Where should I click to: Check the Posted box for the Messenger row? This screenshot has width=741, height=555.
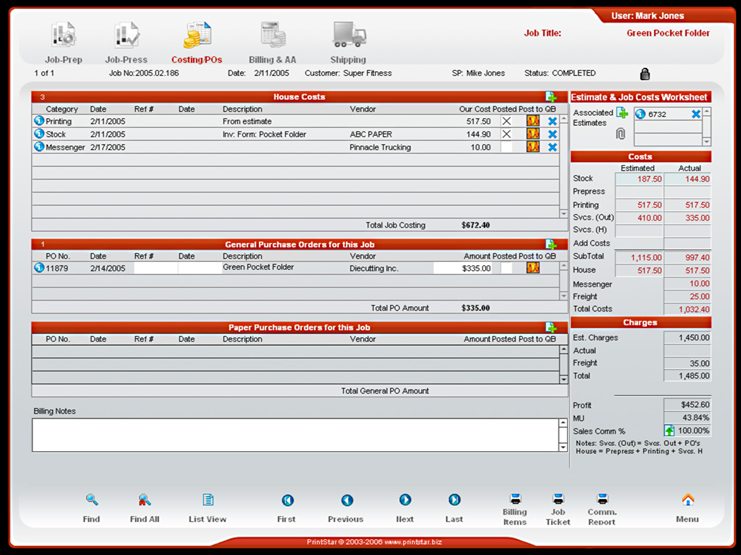coord(507,147)
